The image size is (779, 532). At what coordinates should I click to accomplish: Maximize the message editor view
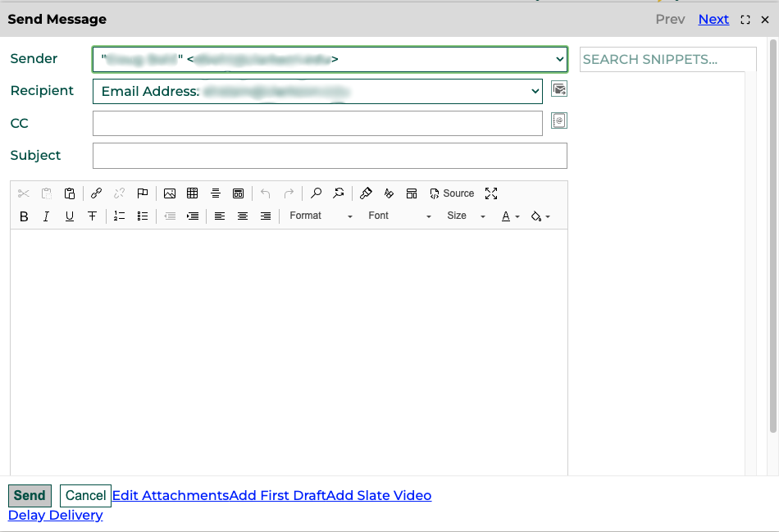(x=491, y=193)
